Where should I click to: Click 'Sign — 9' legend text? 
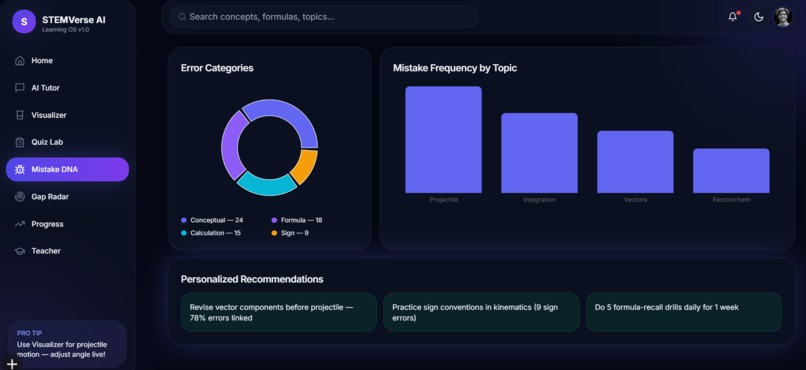(x=295, y=233)
